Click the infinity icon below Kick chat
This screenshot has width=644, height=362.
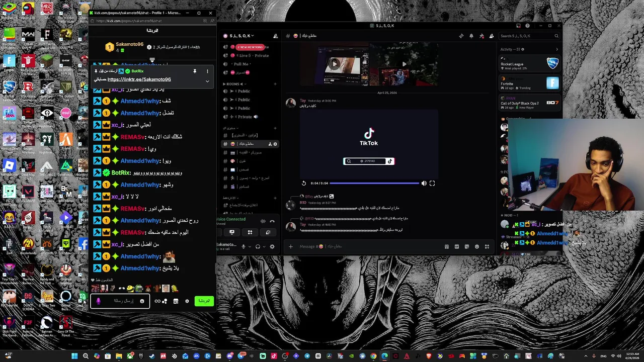157,301
